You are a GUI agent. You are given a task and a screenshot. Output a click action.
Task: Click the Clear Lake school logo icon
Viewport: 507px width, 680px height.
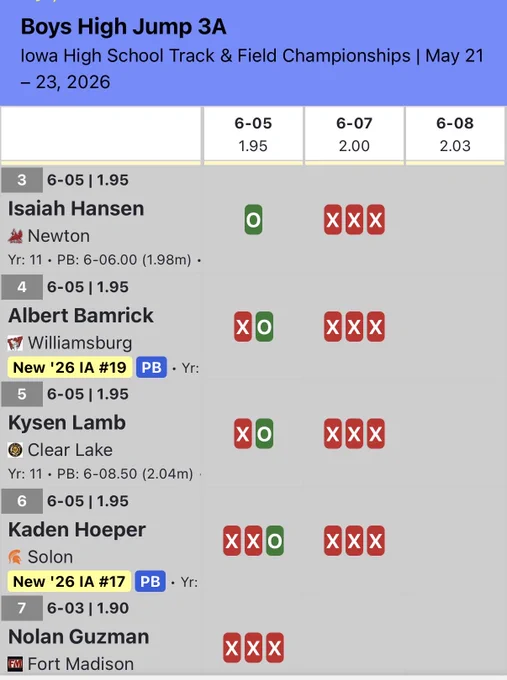click(15, 450)
